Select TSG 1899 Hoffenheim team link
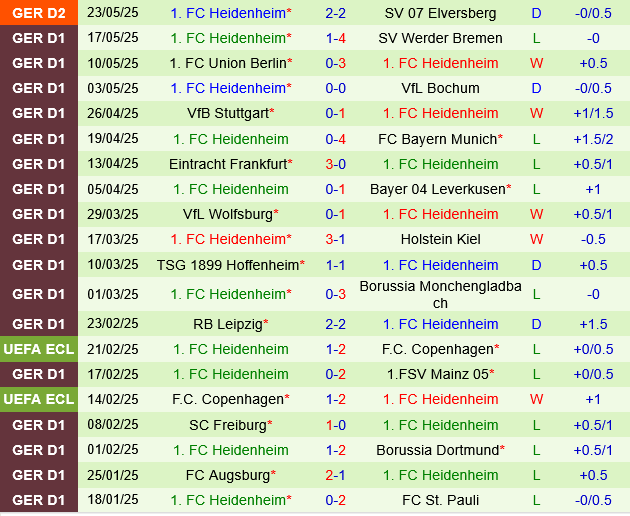The image size is (630, 516). (228, 265)
